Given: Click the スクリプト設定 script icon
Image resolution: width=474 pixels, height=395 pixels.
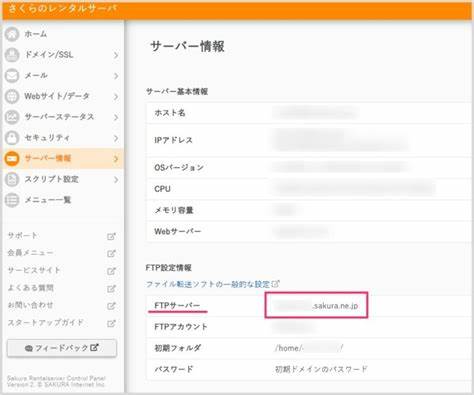Looking at the screenshot, I should (x=12, y=179).
